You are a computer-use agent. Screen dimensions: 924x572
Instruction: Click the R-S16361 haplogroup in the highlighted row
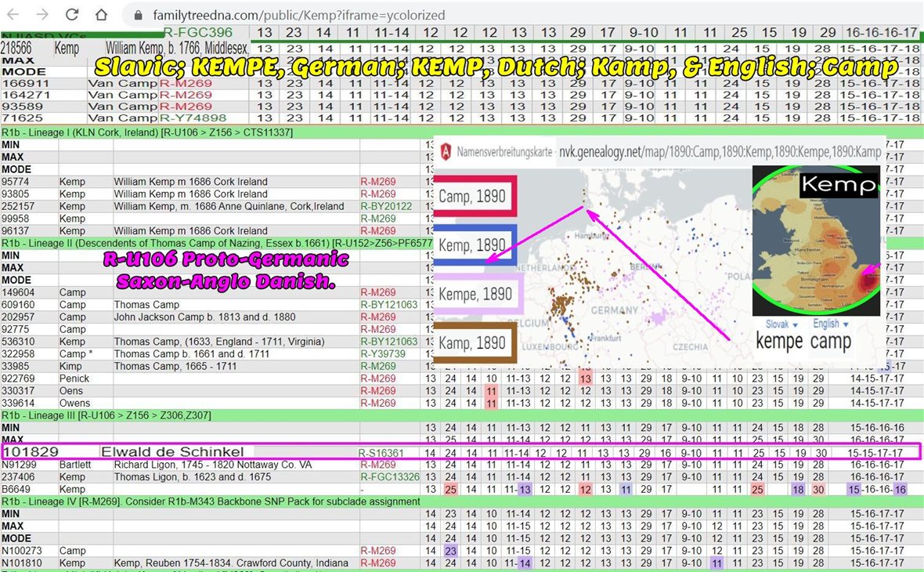point(381,452)
